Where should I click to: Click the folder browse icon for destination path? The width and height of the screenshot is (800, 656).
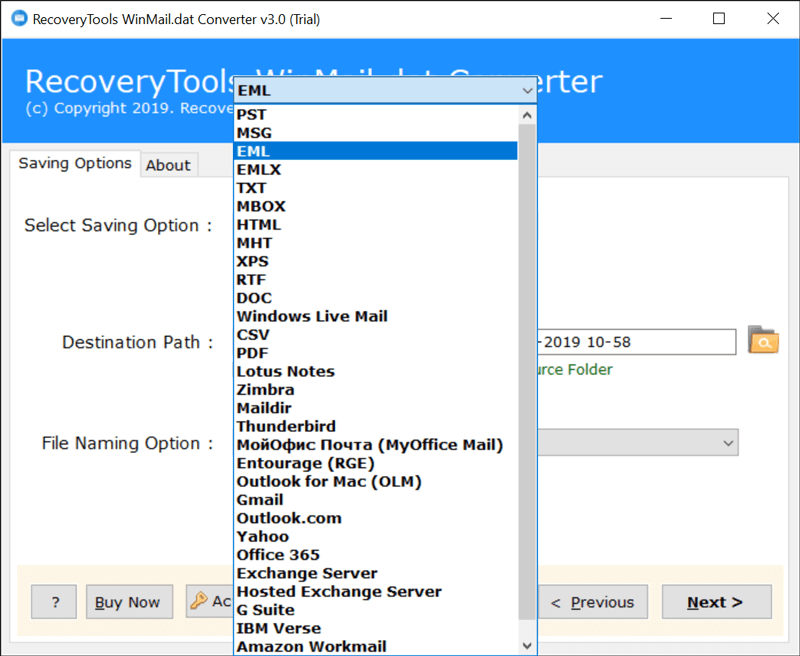tap(763, 340)
